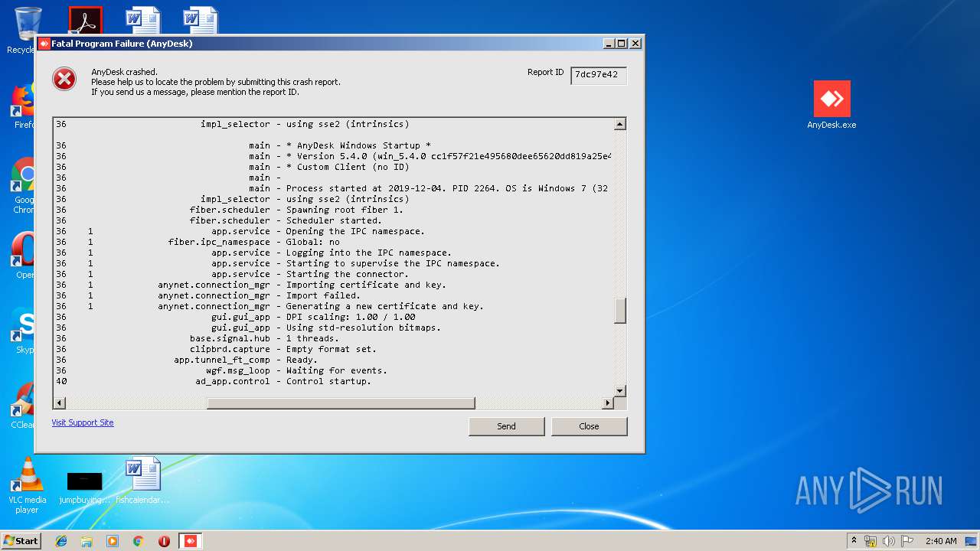Select the CCleaner desktop shortcut
Viewport: 980px width, 551px height.
[x=23, y=406]
